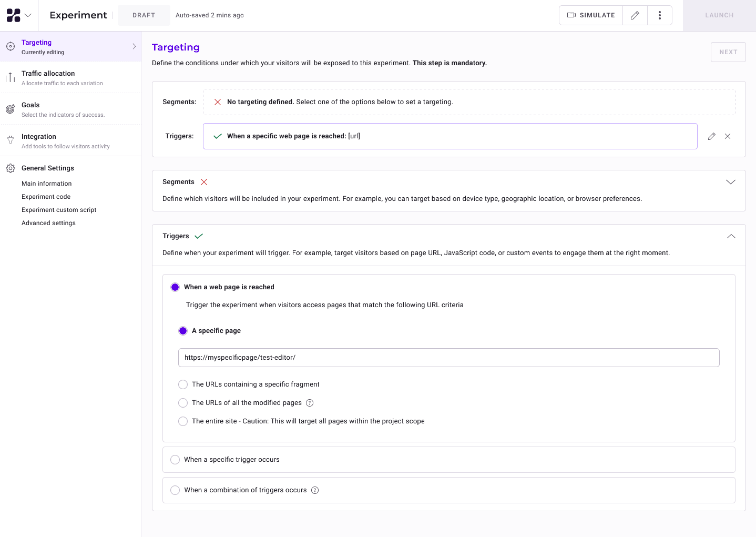Select 'The URLs containing a specific fragment' option
Viewport: 756px width, 537px height.
[183, 384]
